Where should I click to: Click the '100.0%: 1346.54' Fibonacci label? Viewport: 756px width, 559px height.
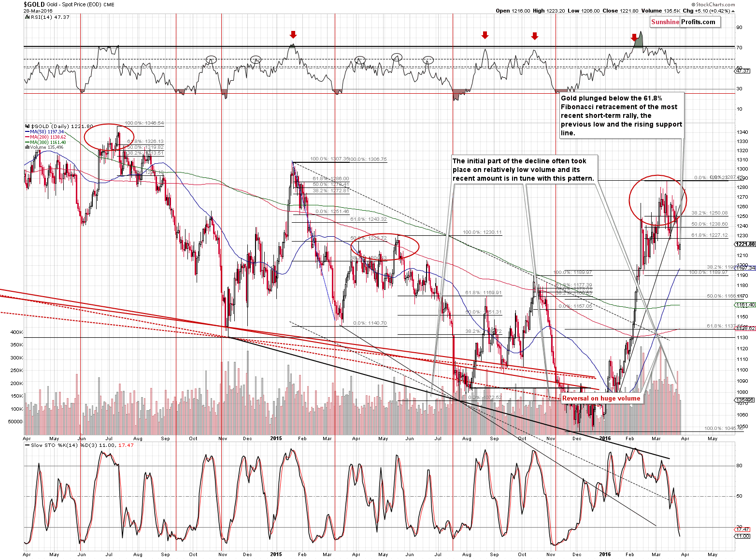pyautogui.click(x=144, y=123)
